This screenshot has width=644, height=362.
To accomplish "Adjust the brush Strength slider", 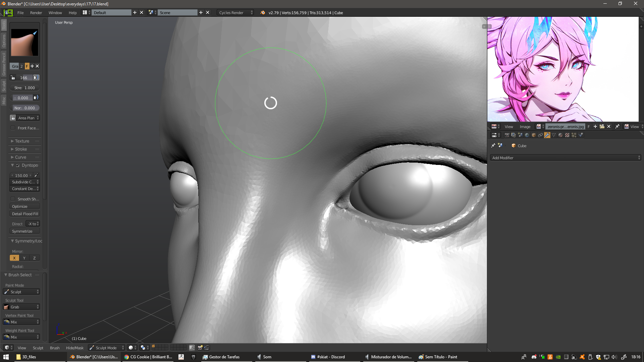I will pos(24,88).
